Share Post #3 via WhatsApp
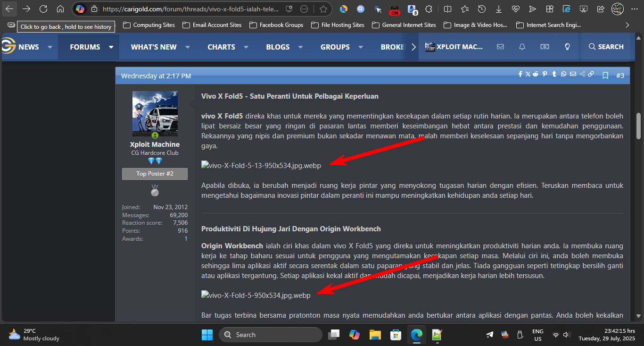Screen dimensions: 644x346 [x=564, y=74]
